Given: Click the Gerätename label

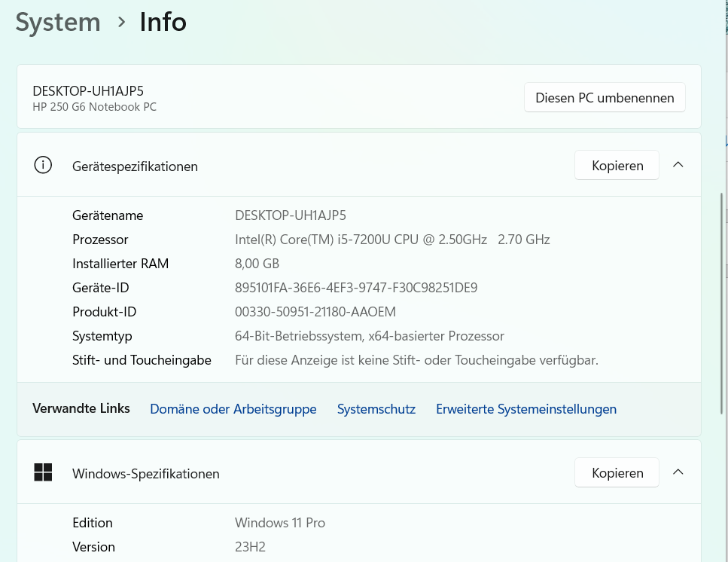Looking at the screenshot, I should [x=108, y=215].
